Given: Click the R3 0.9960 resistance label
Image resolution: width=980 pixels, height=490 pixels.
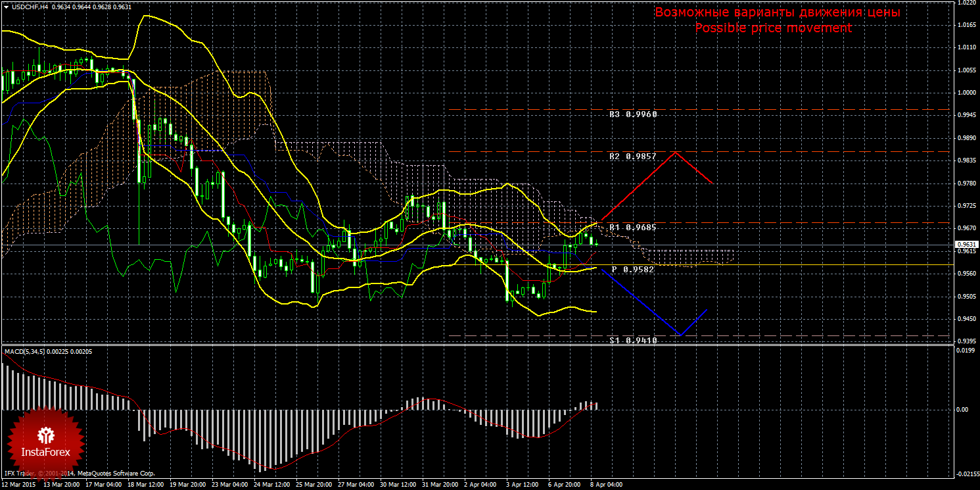Looking at the screenshot, I should point(633,114).
